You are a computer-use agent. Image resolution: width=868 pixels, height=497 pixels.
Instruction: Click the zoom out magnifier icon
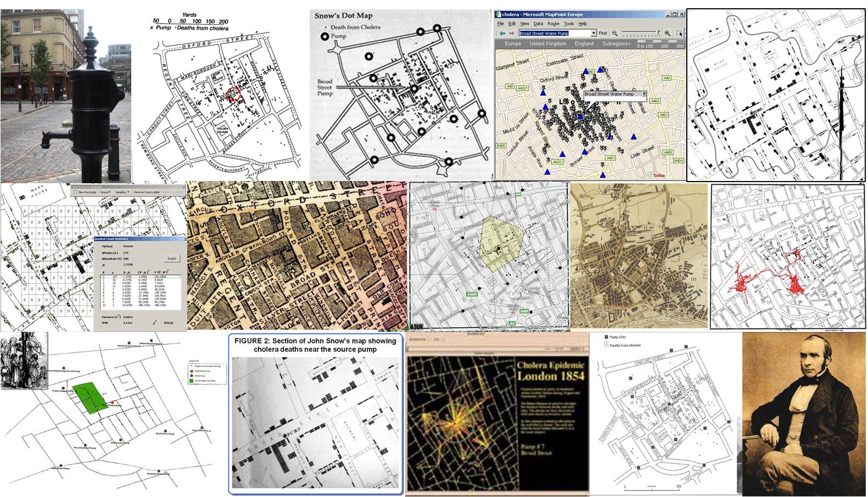pos(615,33)
